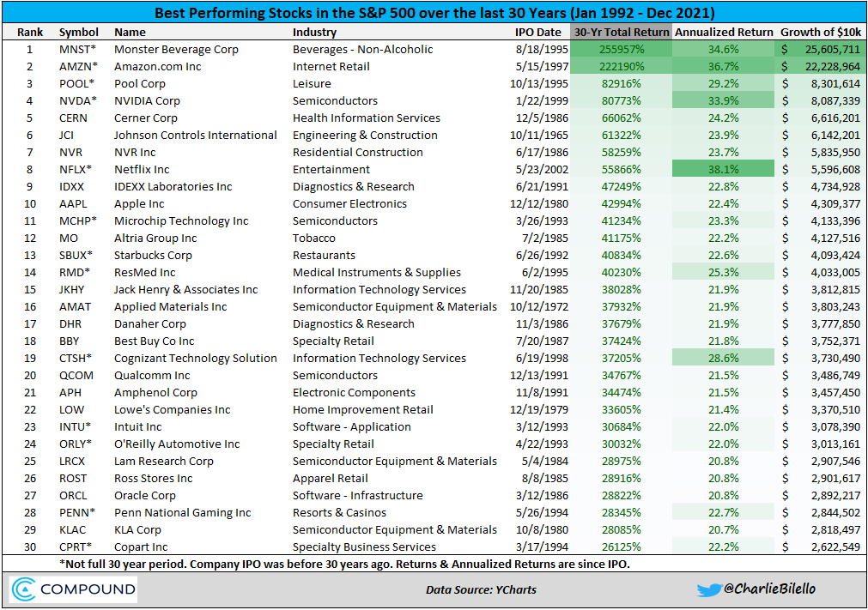Image resolution: width=868 pixels, height=610 pixels.
Task: Click the NVR Inc name cell
Action: point(135,152)
